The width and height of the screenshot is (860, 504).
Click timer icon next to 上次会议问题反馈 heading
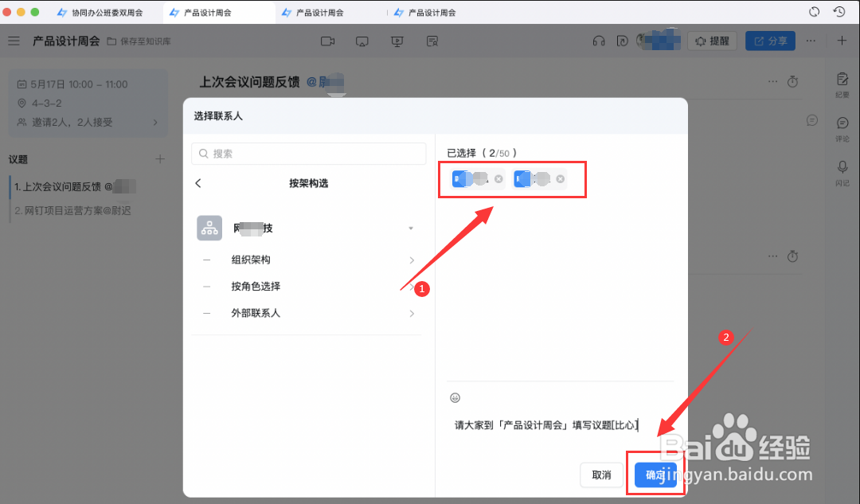pyautogui.click(x=792, y=82)
